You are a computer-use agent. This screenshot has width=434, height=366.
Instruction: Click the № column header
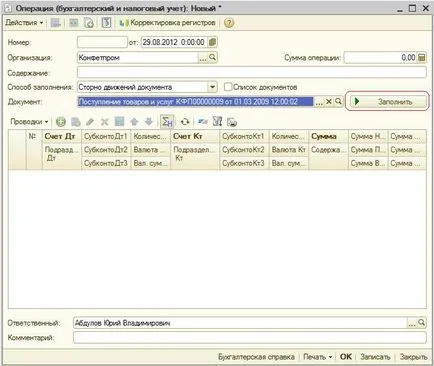pyautogui.click(x=34, y=150)
